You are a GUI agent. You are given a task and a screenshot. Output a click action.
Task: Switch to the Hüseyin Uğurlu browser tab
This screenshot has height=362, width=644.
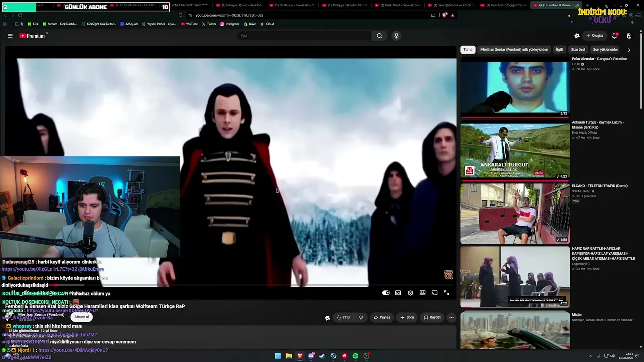(238, 5)
